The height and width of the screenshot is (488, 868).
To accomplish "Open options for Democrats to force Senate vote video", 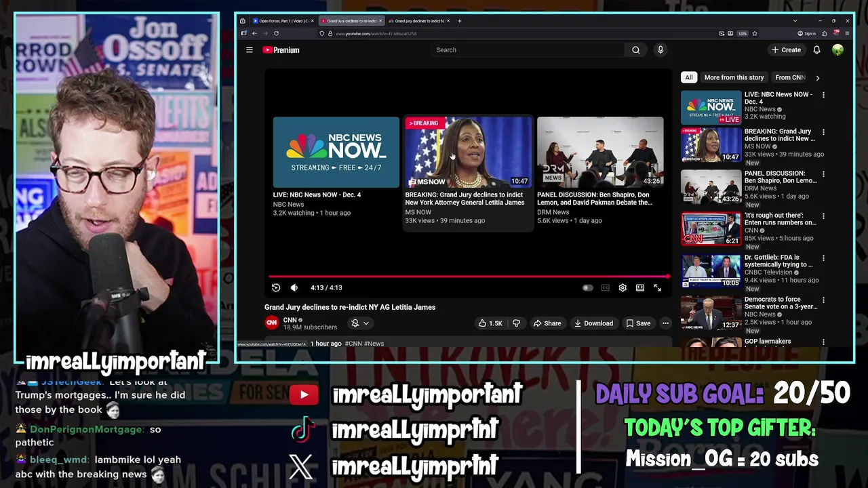I will coord(823,300).
